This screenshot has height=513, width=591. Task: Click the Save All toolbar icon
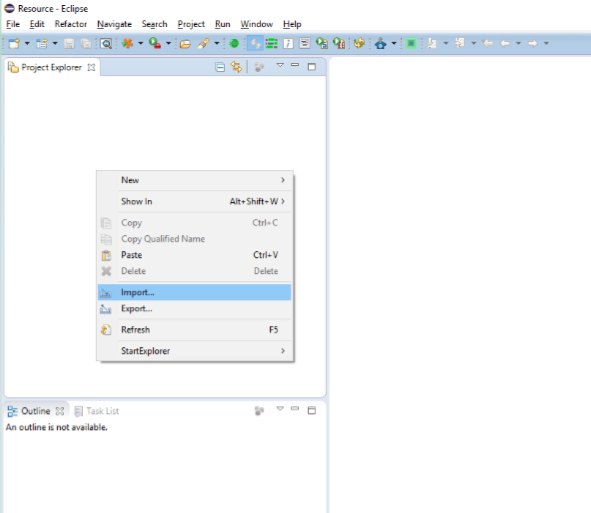[x=86, y=44]
